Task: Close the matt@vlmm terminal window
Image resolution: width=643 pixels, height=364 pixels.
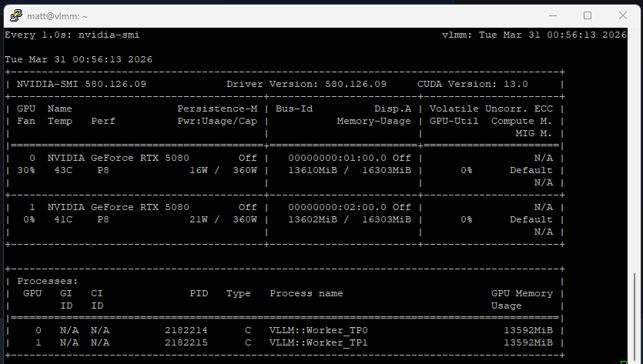Action: point(622,15)
